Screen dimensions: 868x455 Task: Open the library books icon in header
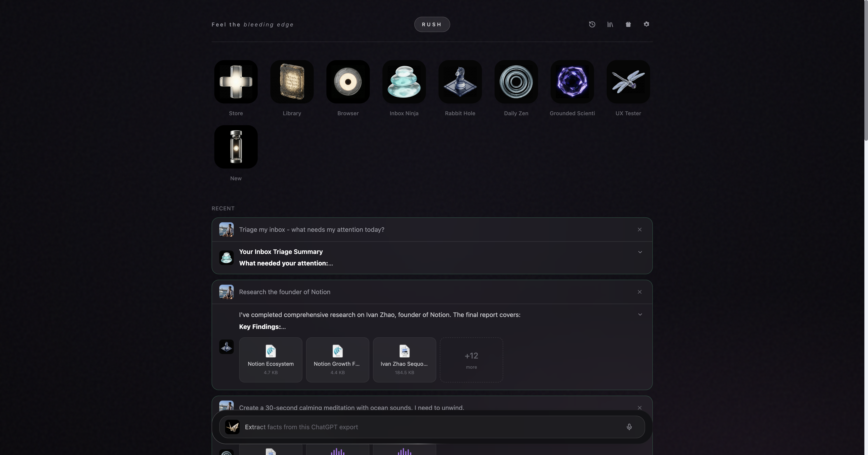pyautogui.click(x=610, y=24)
